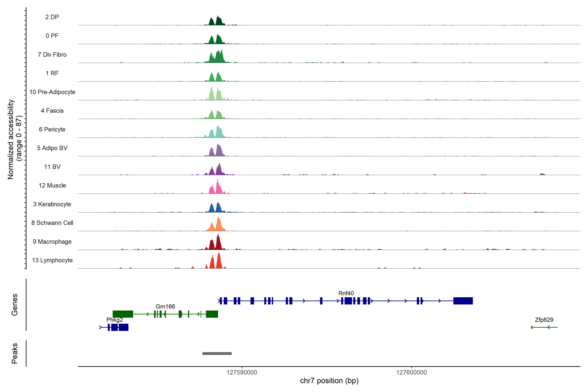Click the 12 Muscle pink peak
Screen dimensions: 588x392
pyautogui.click(x=218, y=189)
